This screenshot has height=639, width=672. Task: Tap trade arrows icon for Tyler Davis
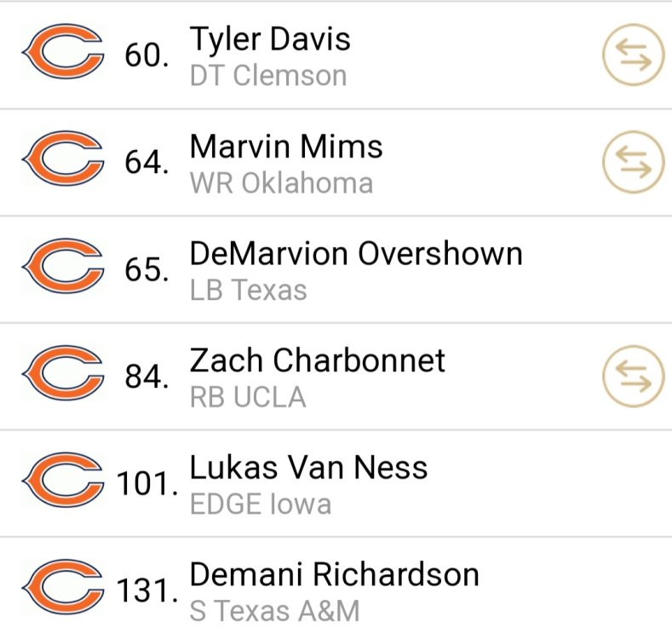tap(633, 55)
